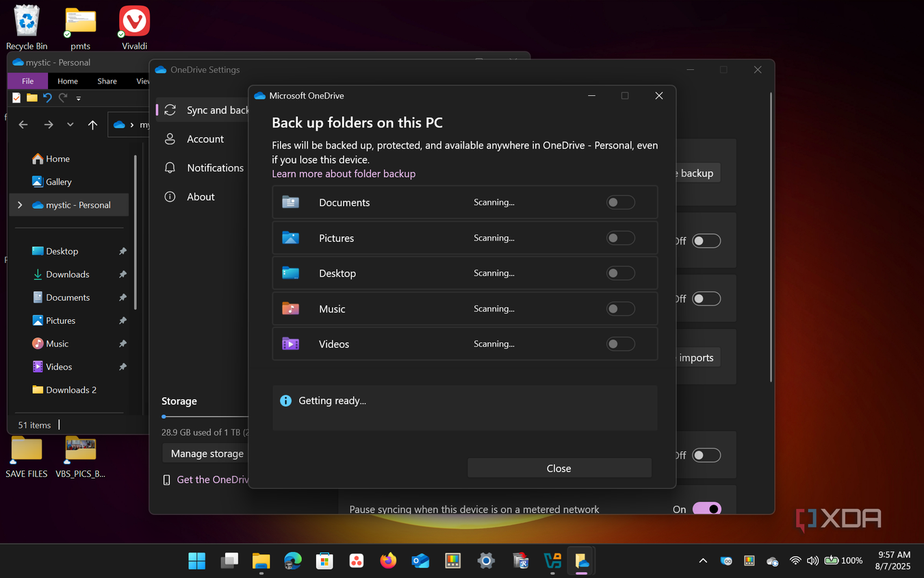Select Sync and backup in OneDrive Settings
The image size is (924, 578).
[203, 110]
